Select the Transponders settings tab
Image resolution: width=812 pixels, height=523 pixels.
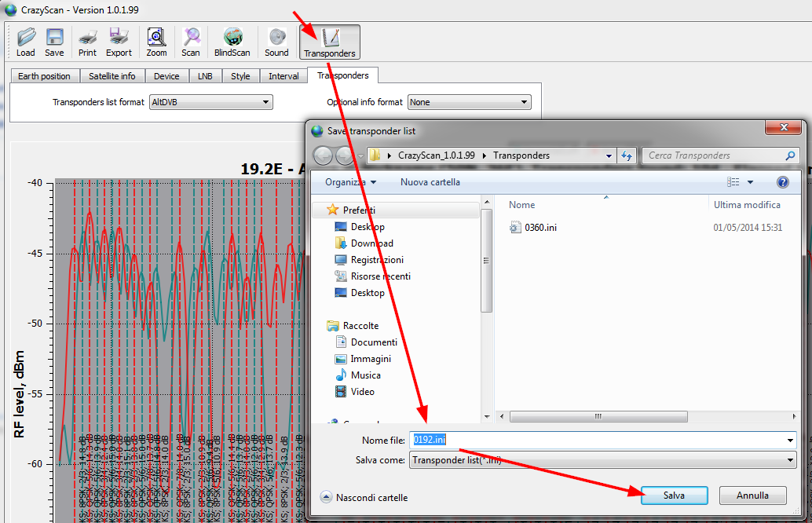343,75
